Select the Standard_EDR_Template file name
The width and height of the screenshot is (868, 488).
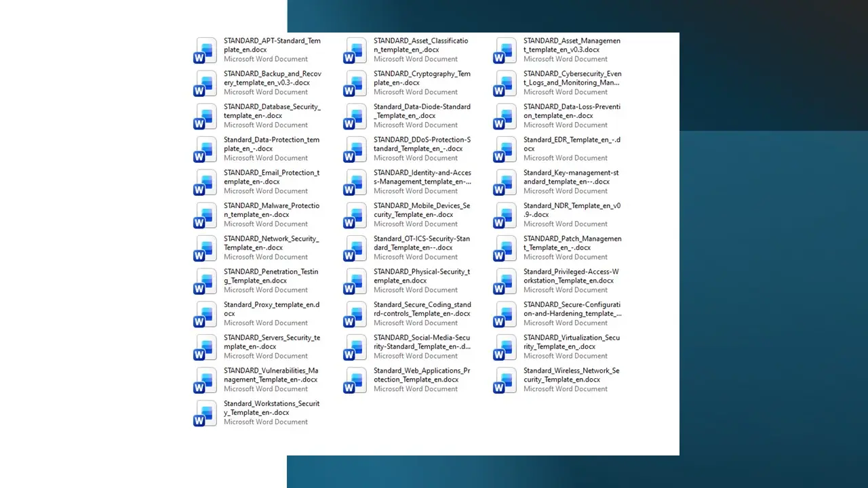(572, 144)
